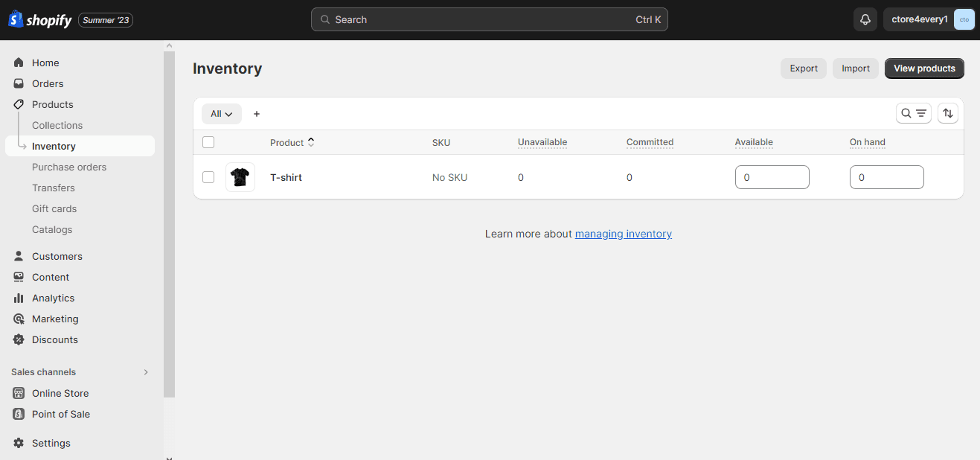Screen dimensions: 980x460
Task: Click the Summer '23 edition badge
Action: (106, 20)
